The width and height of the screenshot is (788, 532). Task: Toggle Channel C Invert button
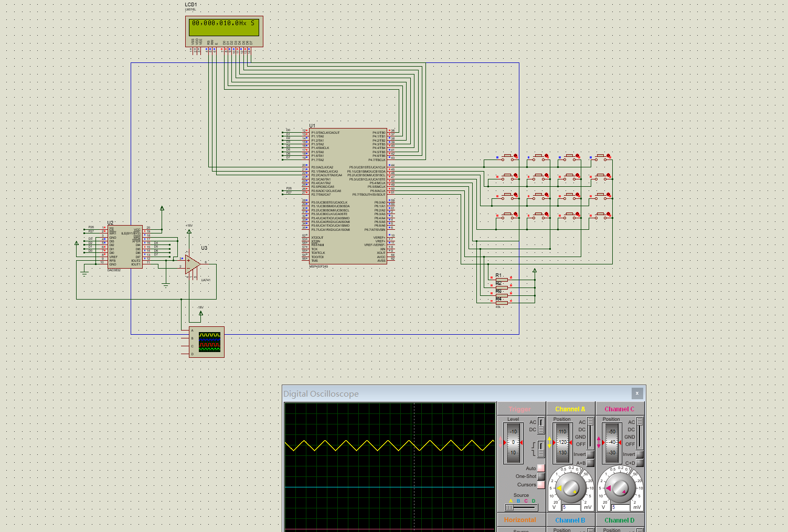(x=640, y=454)
